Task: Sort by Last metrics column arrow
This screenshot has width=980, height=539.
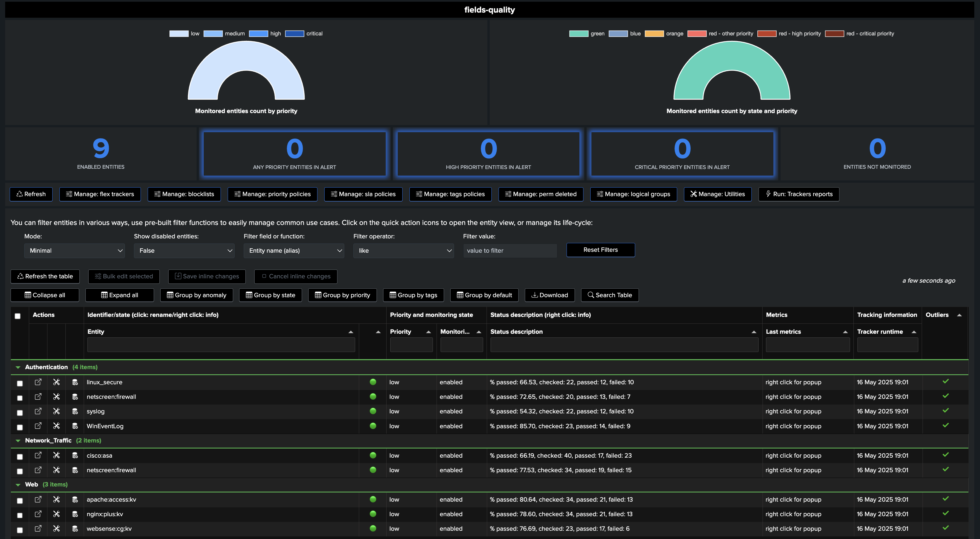Action: pyautogui.click(x=845, y=332)
